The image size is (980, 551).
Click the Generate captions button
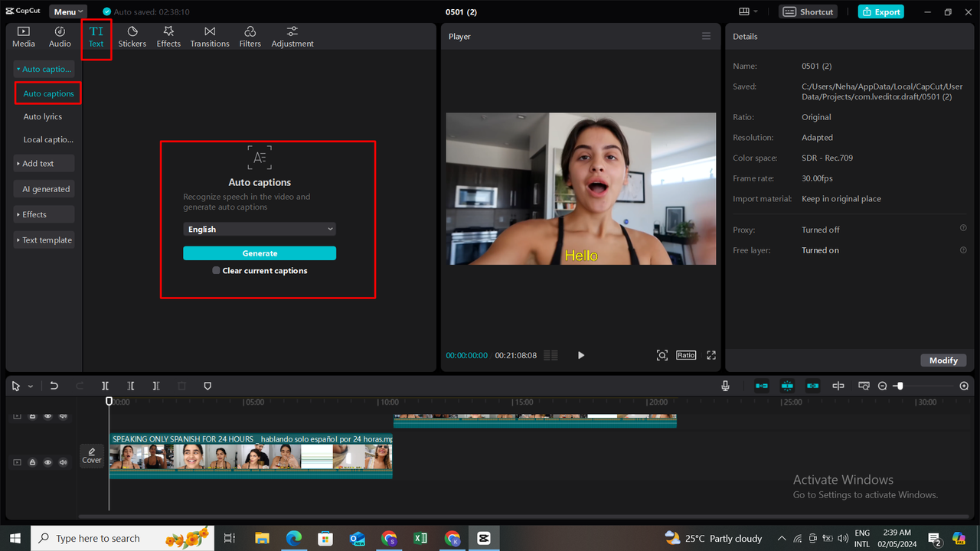(260, 253)
